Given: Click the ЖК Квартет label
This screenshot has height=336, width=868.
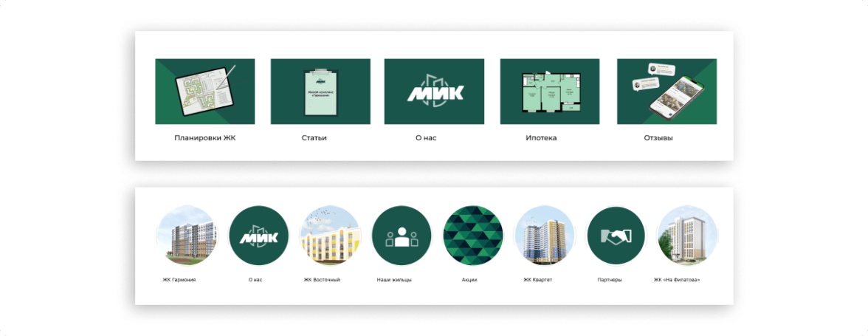Looking at the screenshot, I should [538, 280].
